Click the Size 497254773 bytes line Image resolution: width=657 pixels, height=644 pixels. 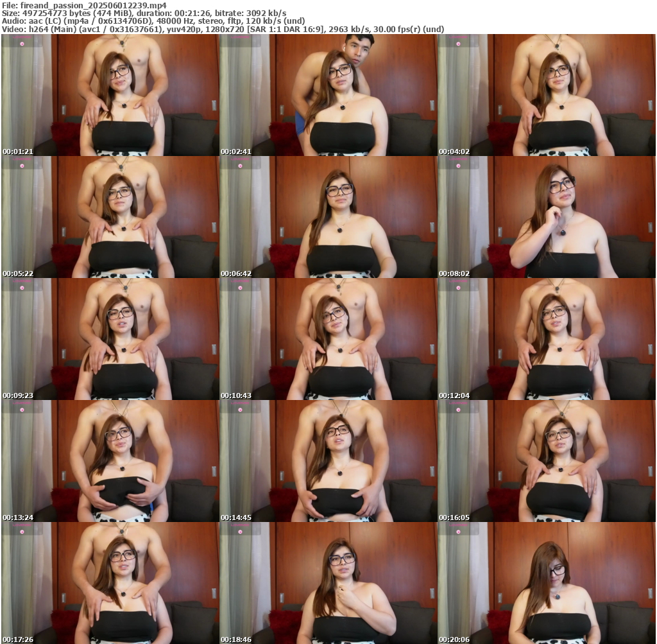[x=144, y=13]
